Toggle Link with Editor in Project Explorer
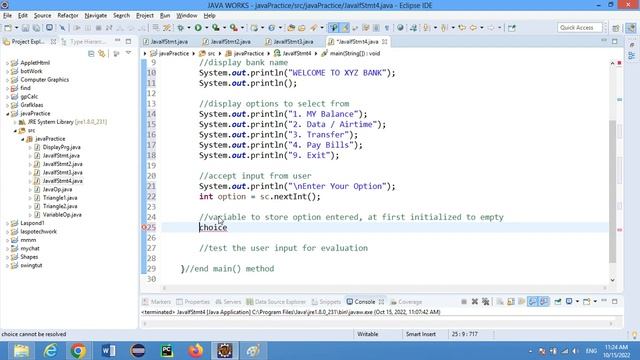Screen dimensions: 640x360 tap(102, 53)
